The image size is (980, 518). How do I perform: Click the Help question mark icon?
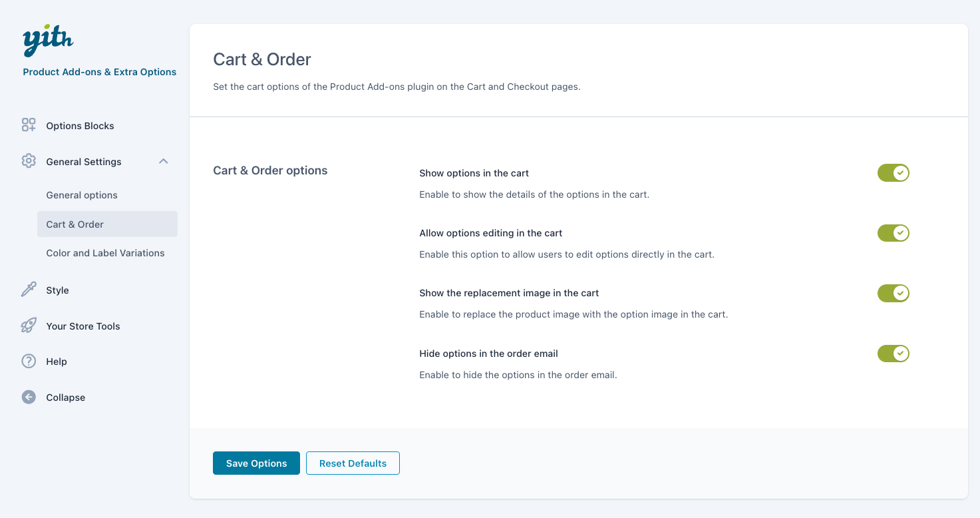pos(29,361)
